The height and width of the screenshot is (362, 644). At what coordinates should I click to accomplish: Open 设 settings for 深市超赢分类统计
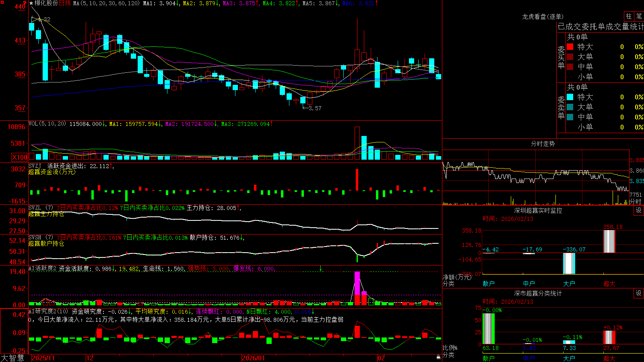tap(639, 293)
